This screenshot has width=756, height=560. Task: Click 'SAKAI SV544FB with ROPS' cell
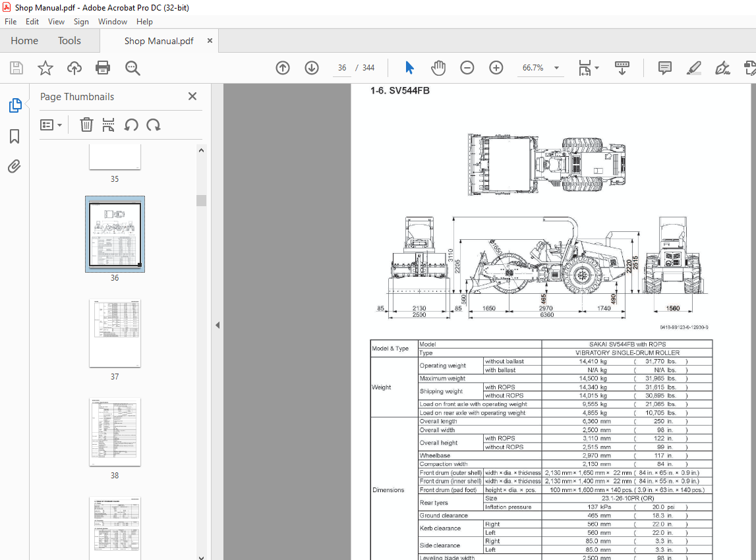[x=627, y=344]
